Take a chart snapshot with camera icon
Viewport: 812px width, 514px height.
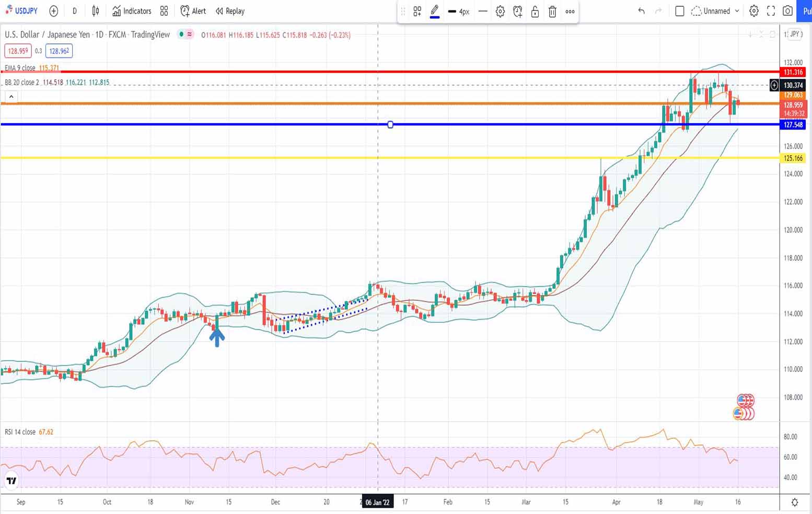(x=787, y=11)
